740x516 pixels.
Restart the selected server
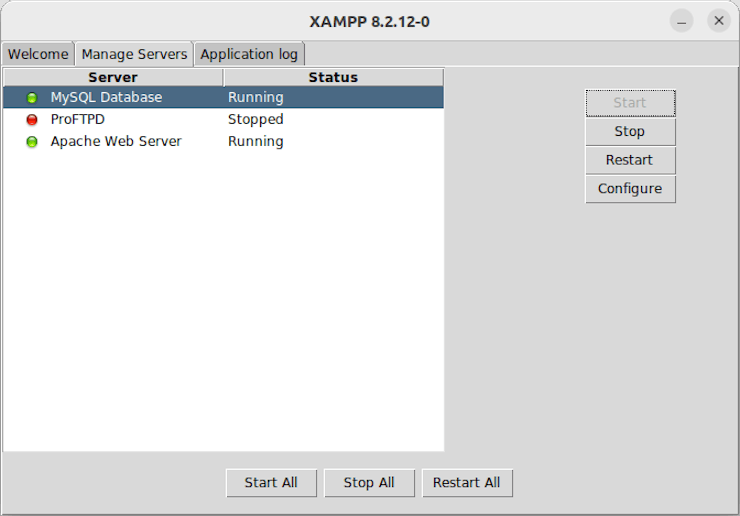630,160
